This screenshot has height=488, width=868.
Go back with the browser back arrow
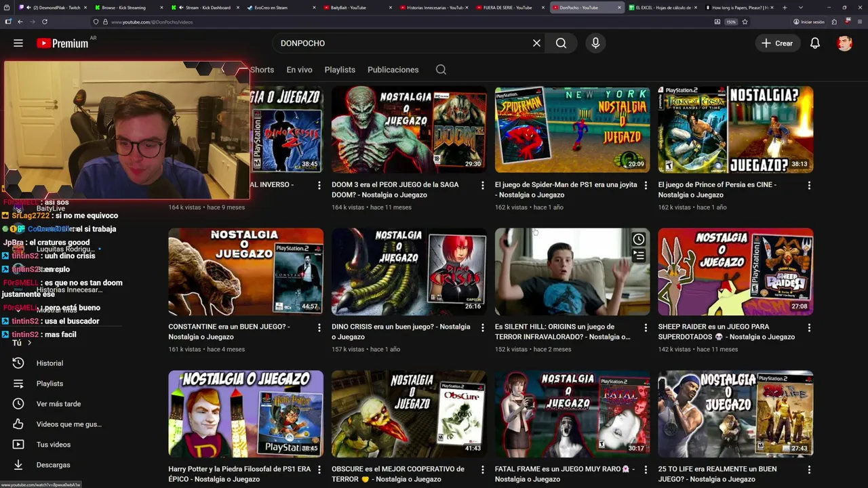pyautogui.click(x=20, y=22)
